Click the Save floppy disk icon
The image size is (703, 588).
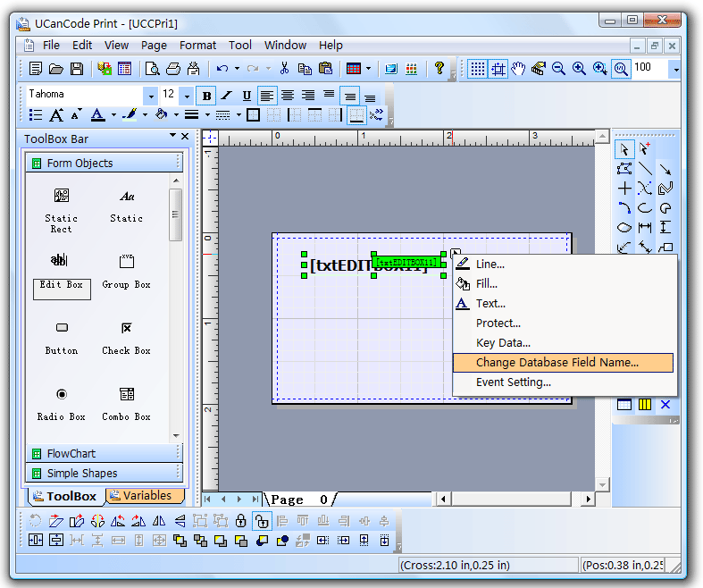[77, 69]
